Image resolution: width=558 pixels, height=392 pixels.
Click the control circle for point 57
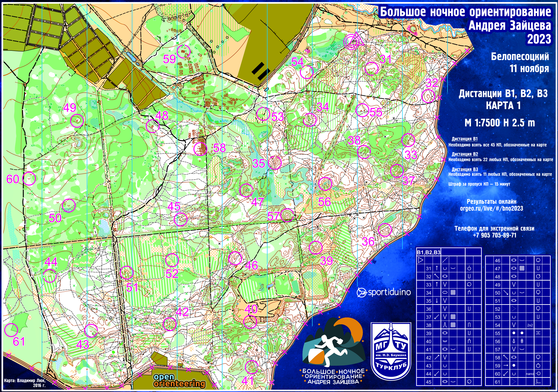(287, 215)
